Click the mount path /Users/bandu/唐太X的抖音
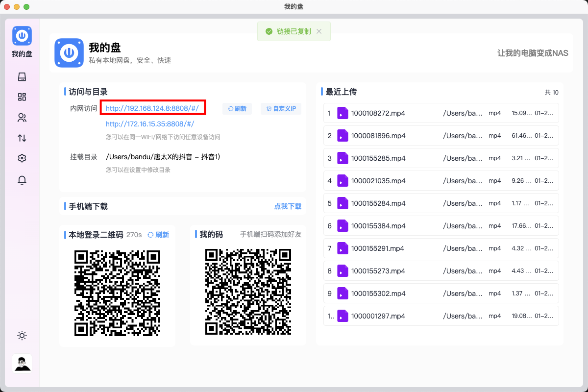Image resolution: width=588 pixels, height=392 pixels. tap(163, 157)
